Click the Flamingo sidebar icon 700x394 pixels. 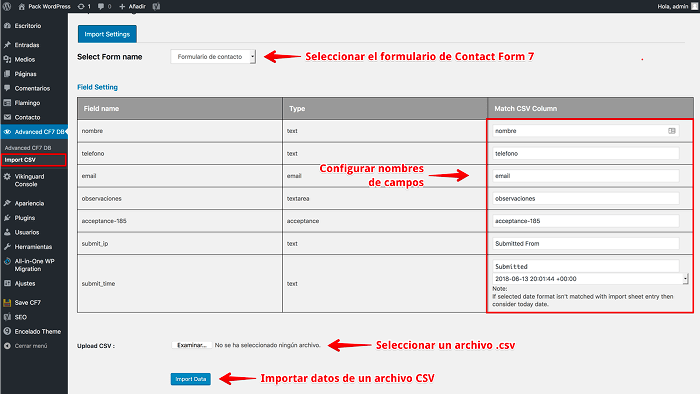(x=7, y=103)
